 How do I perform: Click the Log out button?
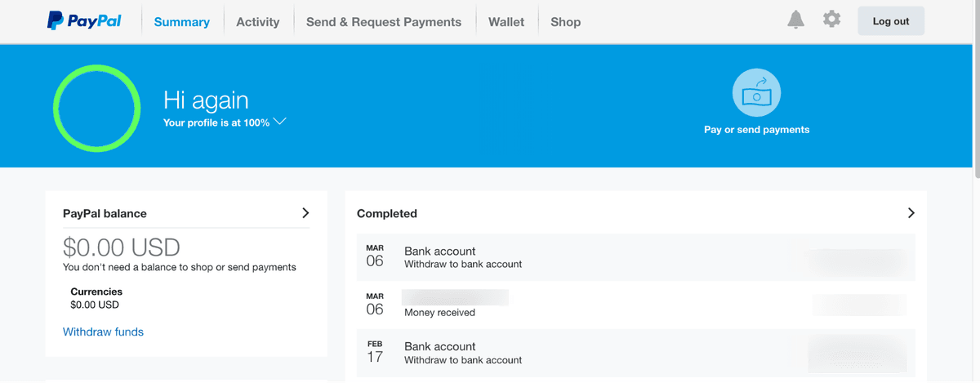[891, 21]
